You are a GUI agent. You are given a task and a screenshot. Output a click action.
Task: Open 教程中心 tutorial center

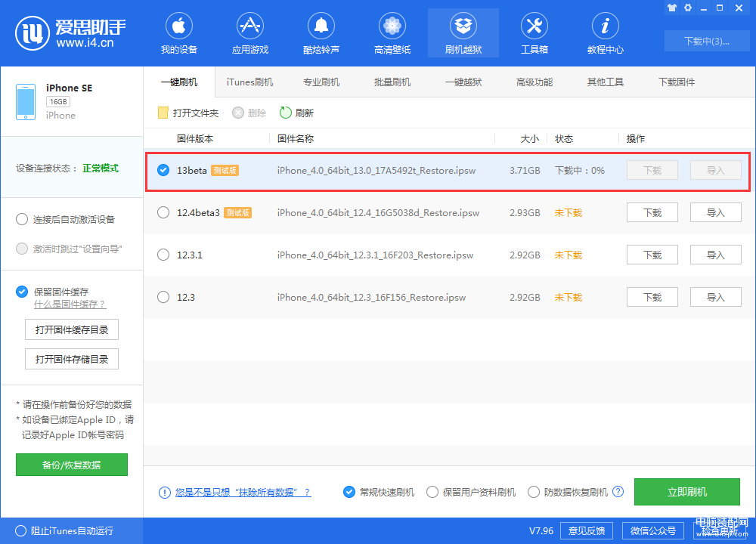coord(605,33)
